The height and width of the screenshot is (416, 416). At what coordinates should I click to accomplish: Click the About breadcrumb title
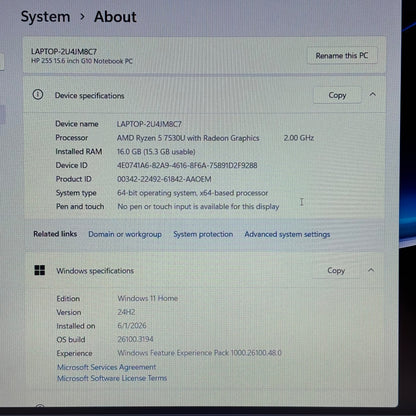pos(115,17)
